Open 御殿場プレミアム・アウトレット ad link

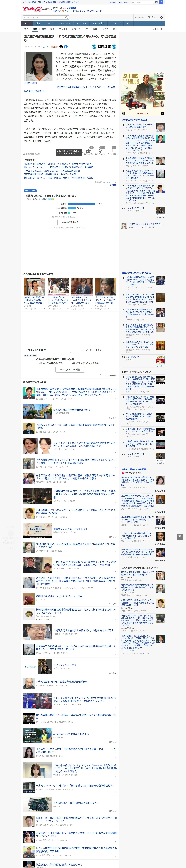pos(70,529)
